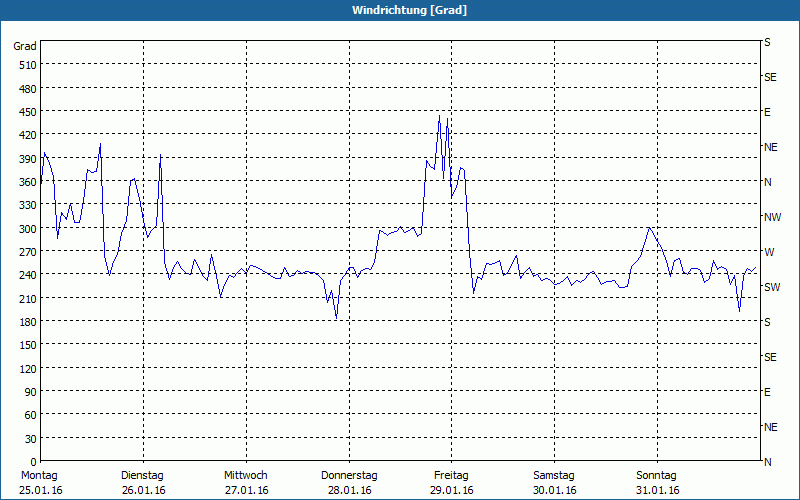Image resolution: width=800 pixels, height=500 pixels.
Task: Select the 390 value on the degree axis
Action: click(28, 159)
